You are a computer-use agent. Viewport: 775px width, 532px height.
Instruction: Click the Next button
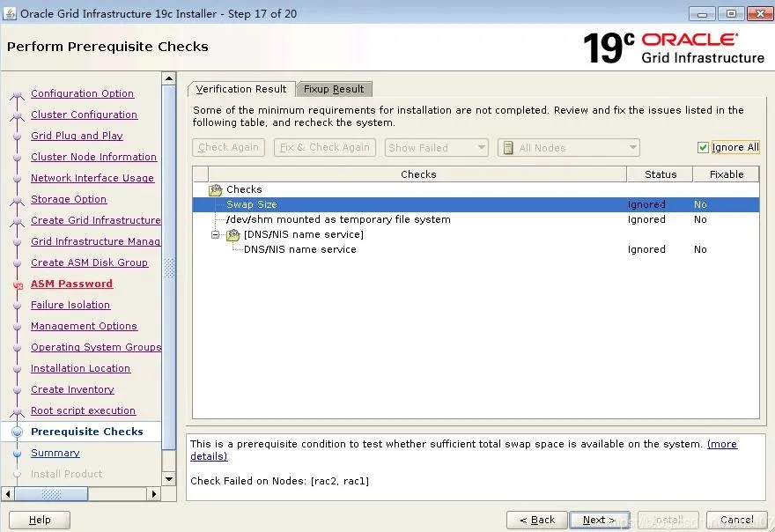coord(599,520)
